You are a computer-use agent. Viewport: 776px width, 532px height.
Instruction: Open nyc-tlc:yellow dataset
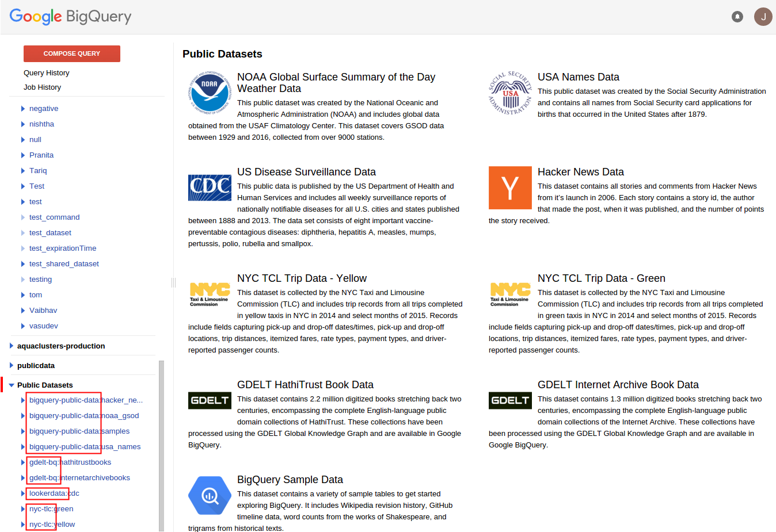point(52,525)
